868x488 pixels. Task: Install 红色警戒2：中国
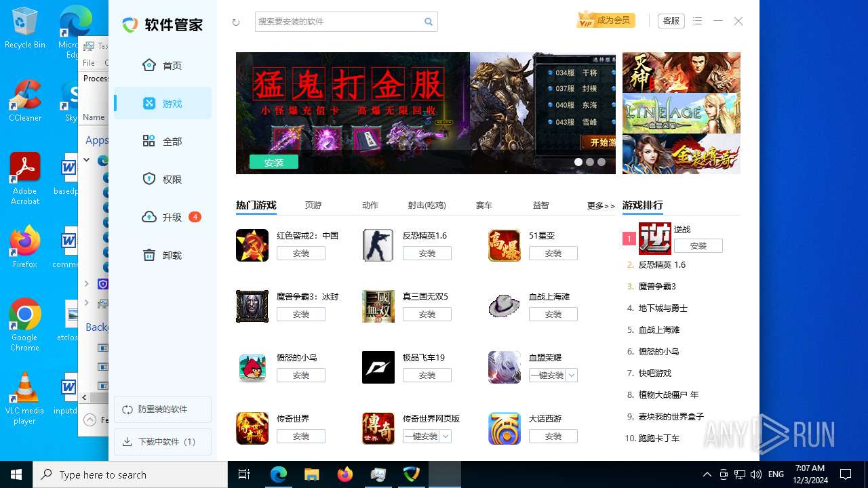point(301,253)
